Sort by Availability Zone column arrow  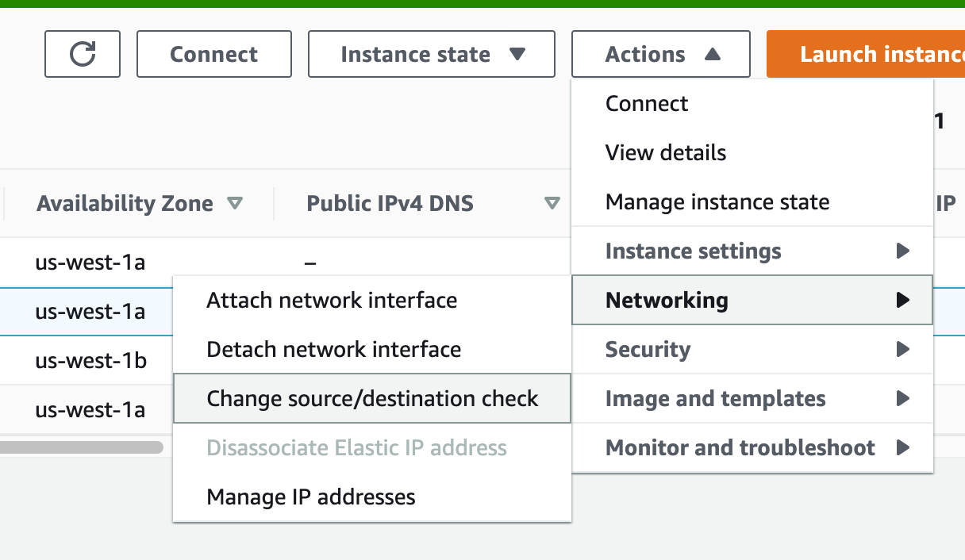pos(235,204)
